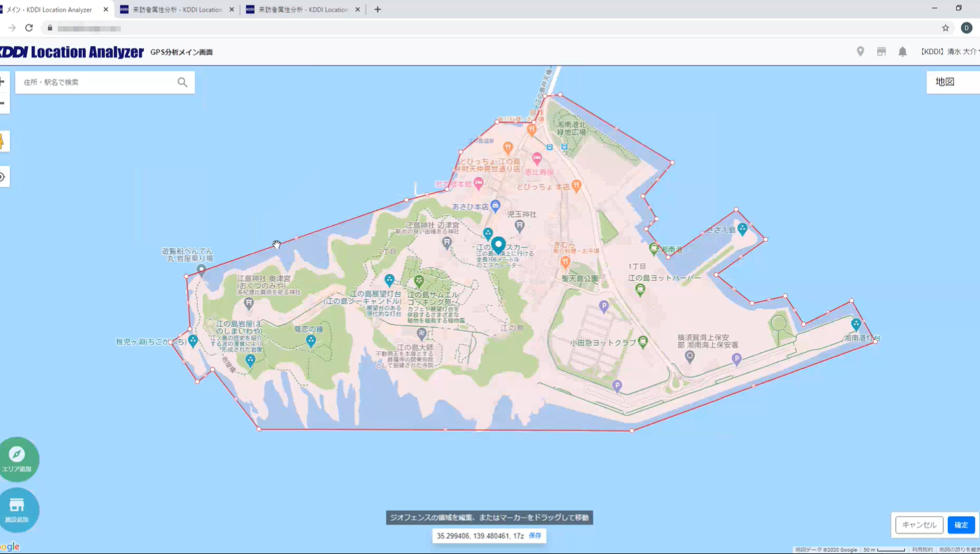Click the 湘南港灯台 pin

(x=856, y=324)
